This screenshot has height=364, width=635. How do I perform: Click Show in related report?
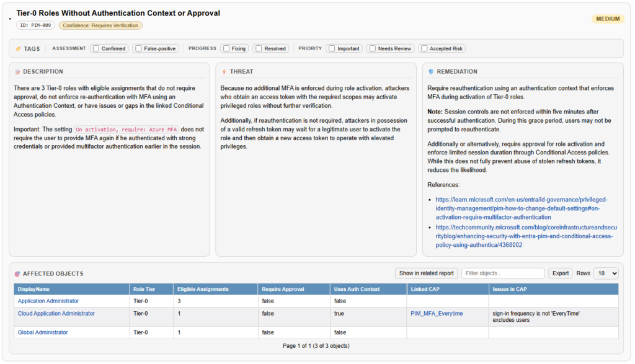coord(426,273)
